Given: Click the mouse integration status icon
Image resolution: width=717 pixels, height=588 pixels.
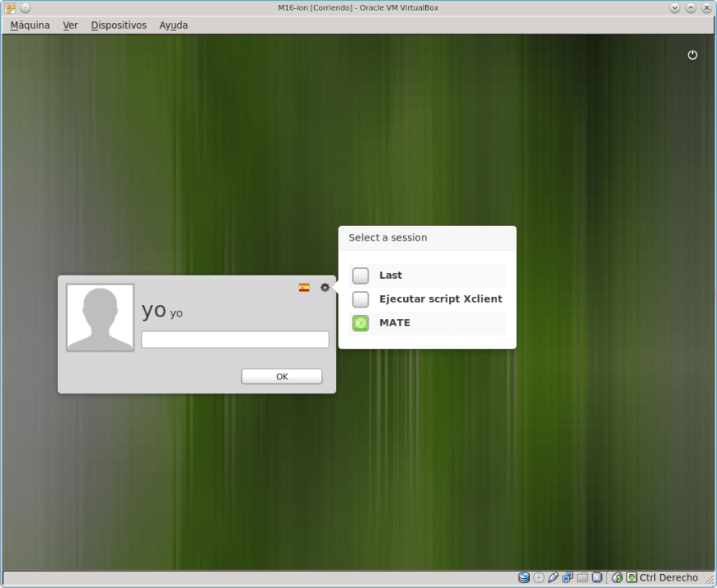Looking at the screenshot, I should [617, 577].
